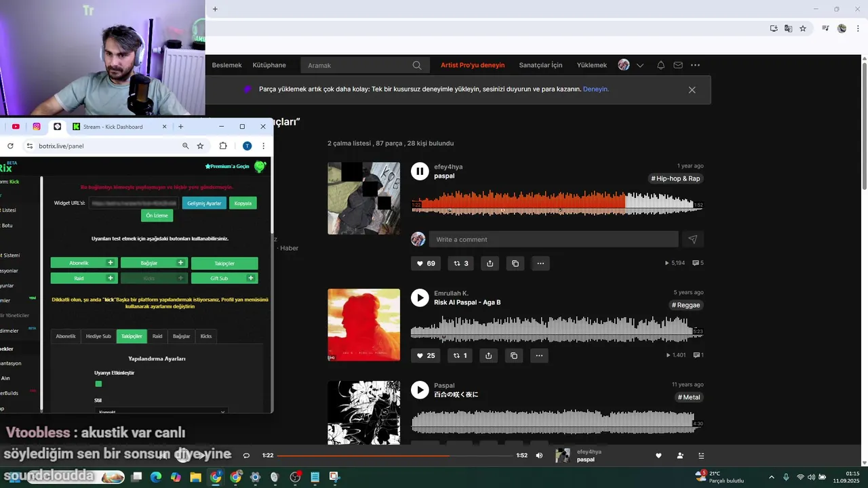Image resolution: width=868 pixels, height=488 pixels.
Task: Click the Deneyin link in banner
Action: tap(595, 89)
